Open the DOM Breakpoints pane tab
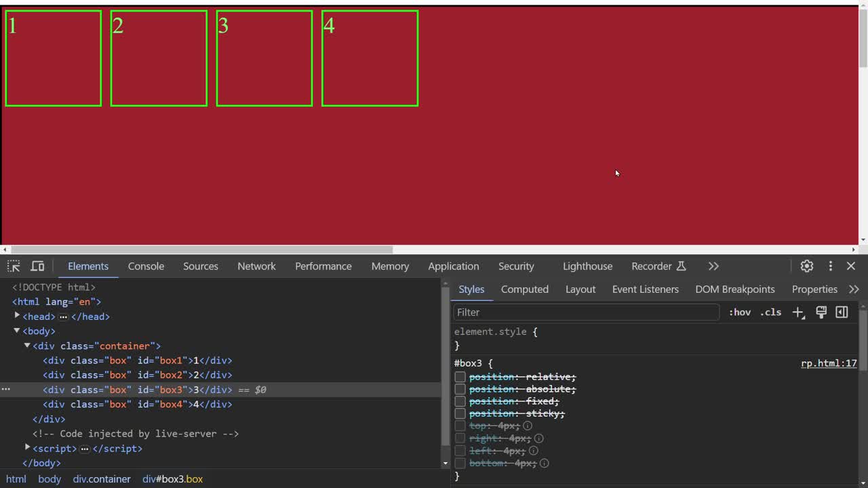 [735, 289]
